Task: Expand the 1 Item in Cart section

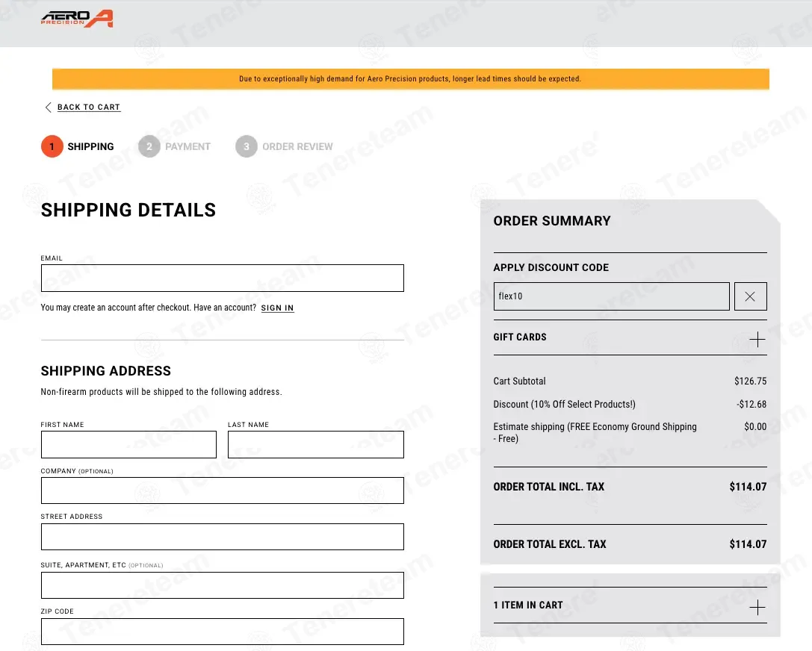Action: (x=757, y=607)
